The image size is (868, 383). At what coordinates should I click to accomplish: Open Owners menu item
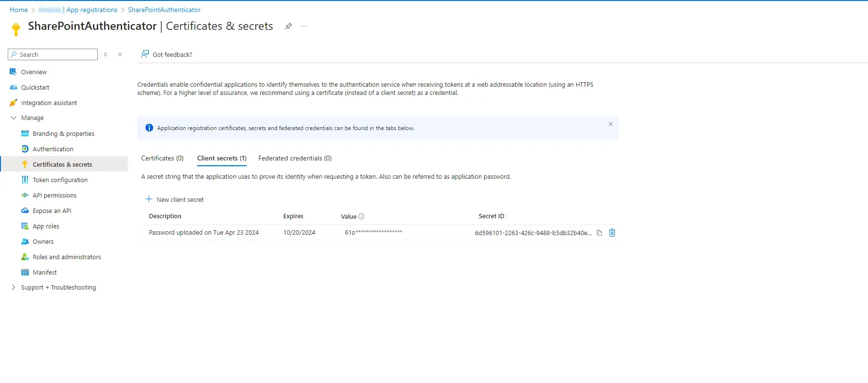coord(43,241)
